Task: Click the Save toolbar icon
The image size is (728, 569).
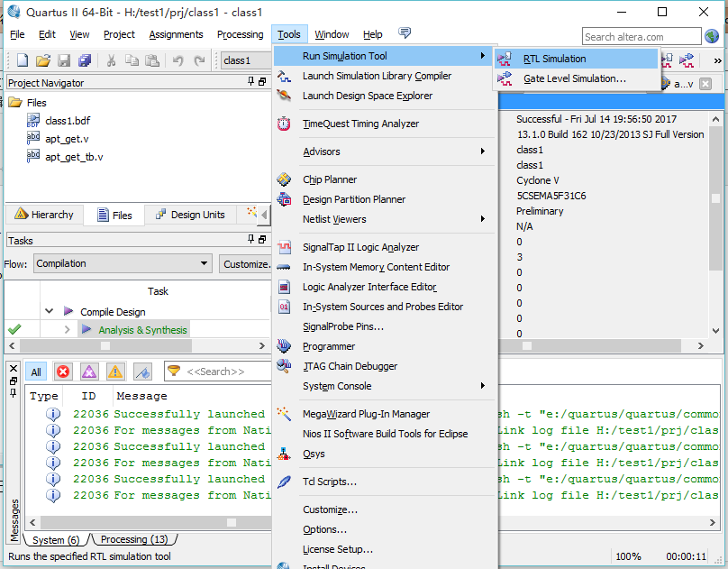Action: [x=64, y=60]
